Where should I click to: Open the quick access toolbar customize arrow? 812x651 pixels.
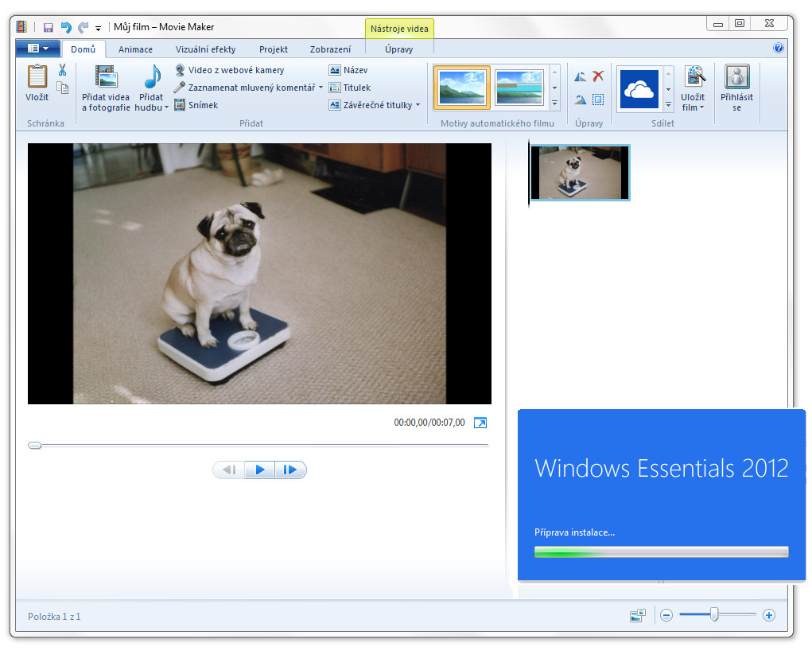98,29
